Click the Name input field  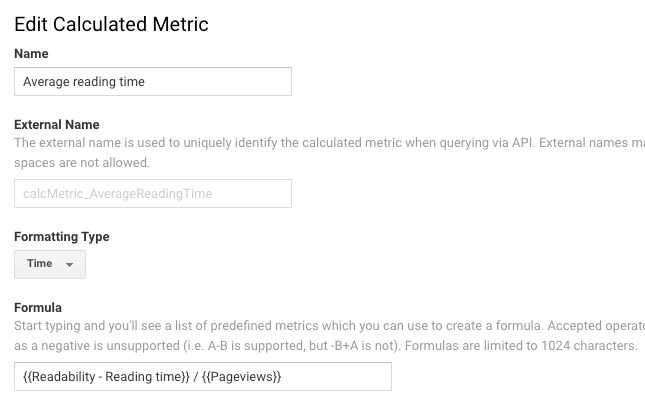153,81
